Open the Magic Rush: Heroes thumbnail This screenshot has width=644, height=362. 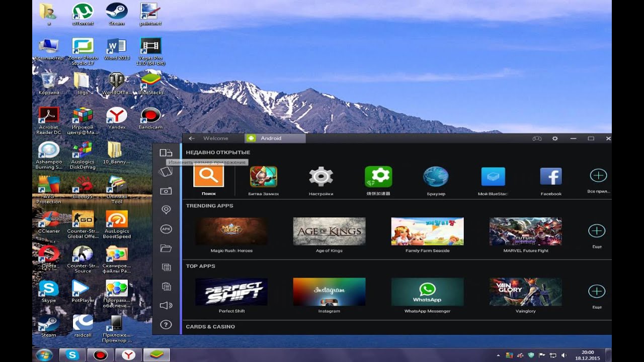click(231, 231)
